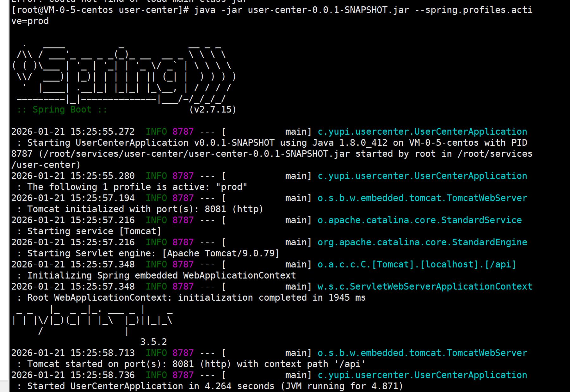Click 'o.apache.catalina.core.StandardService' logger name
This screenshot has width=570, height=392.
click(420, 220)
